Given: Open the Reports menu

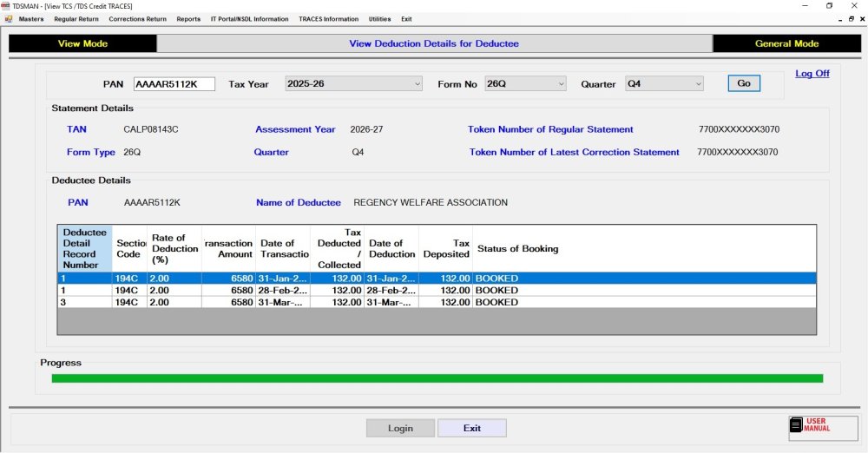Looking at the screenshot, I should click(188, 19).
